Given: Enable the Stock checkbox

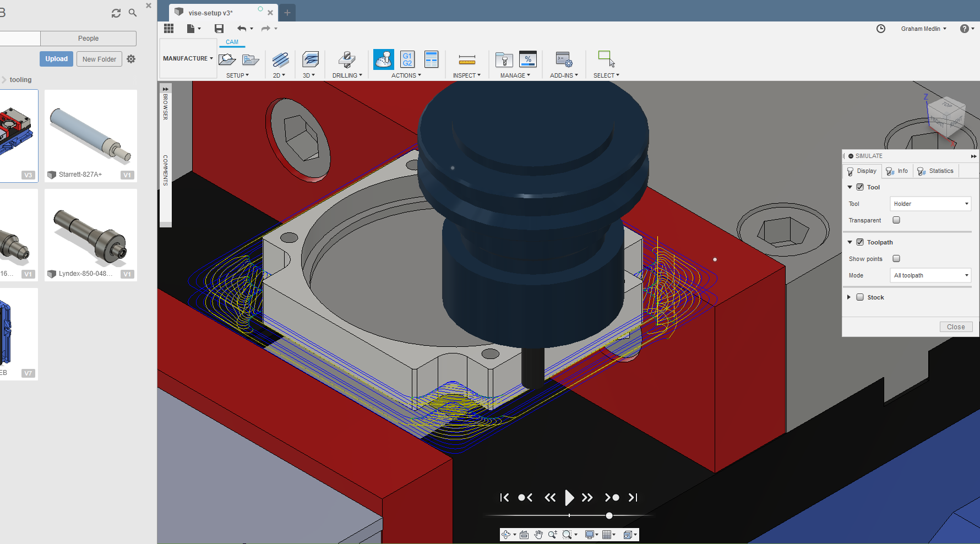Looking at the screenshot, I should coord(860,297).
